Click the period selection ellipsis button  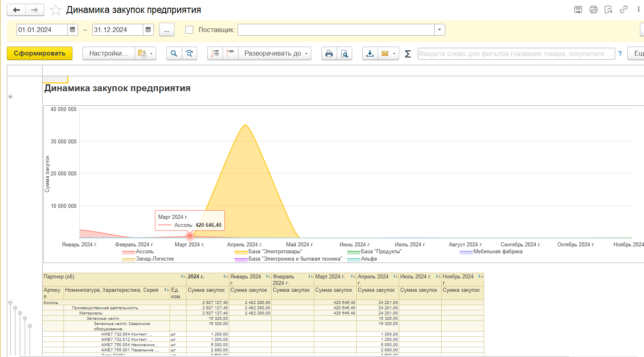tap(167, 30)
